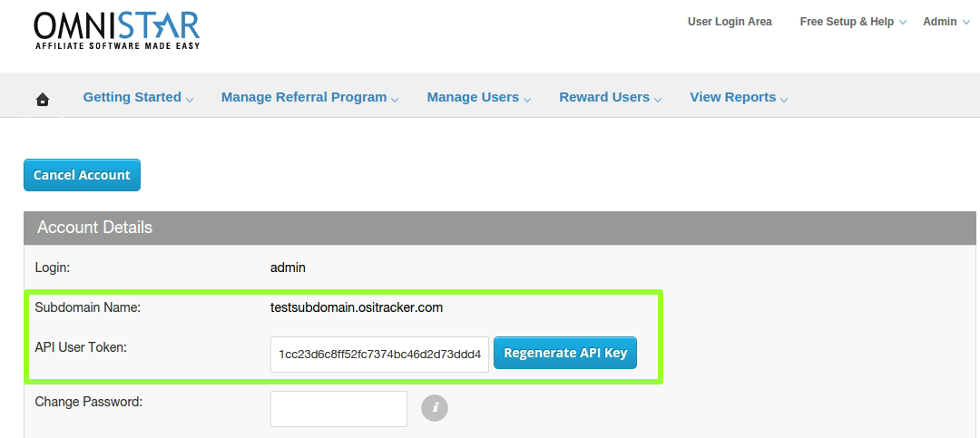
Task: Expand the Manage Referral Program chevron
Action: click(x=395, y=100)
